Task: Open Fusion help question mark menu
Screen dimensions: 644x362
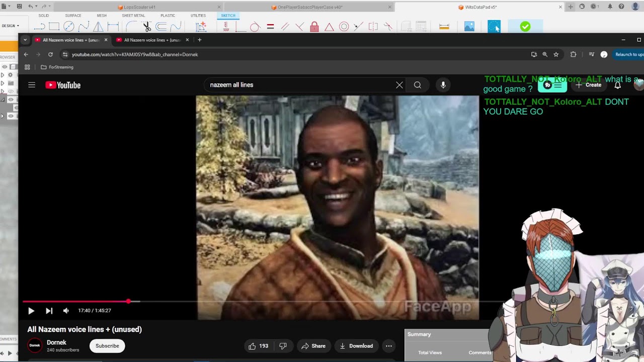Action: (621, 7)
